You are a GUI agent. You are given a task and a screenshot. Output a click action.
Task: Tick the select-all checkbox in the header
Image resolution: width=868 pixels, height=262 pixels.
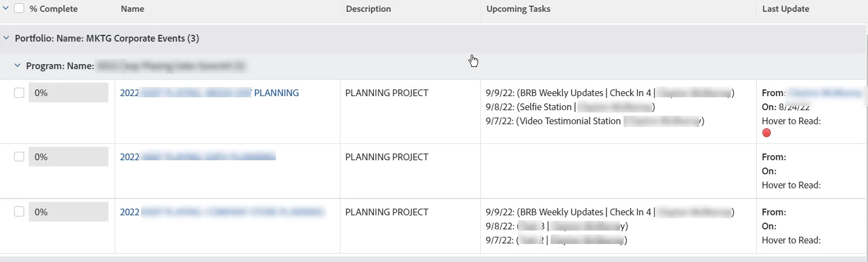(x=19, y=8)
